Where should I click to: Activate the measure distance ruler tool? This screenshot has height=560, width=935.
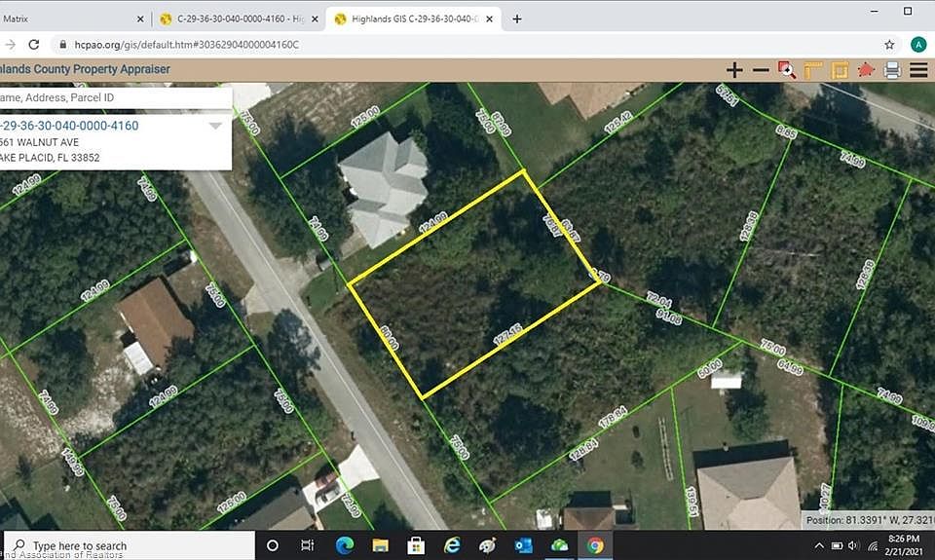click(x=813, y=70)
